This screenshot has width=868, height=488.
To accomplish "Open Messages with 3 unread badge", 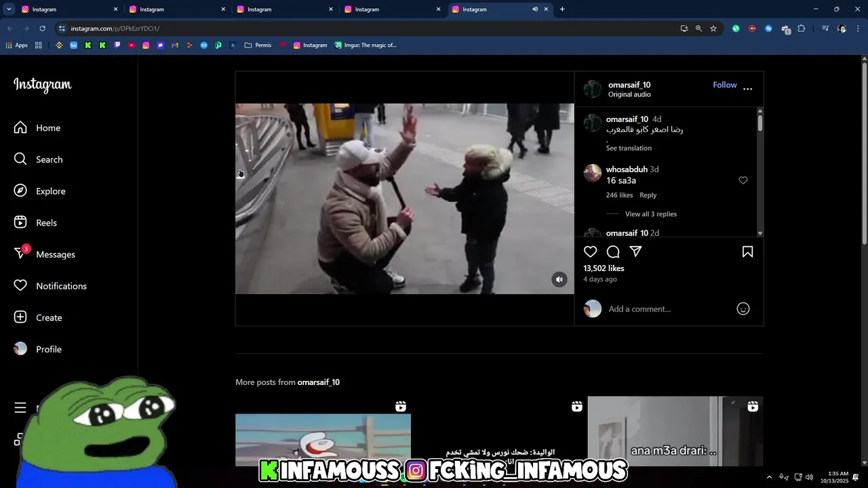I will pyautogui.click(x=44, y=254).
